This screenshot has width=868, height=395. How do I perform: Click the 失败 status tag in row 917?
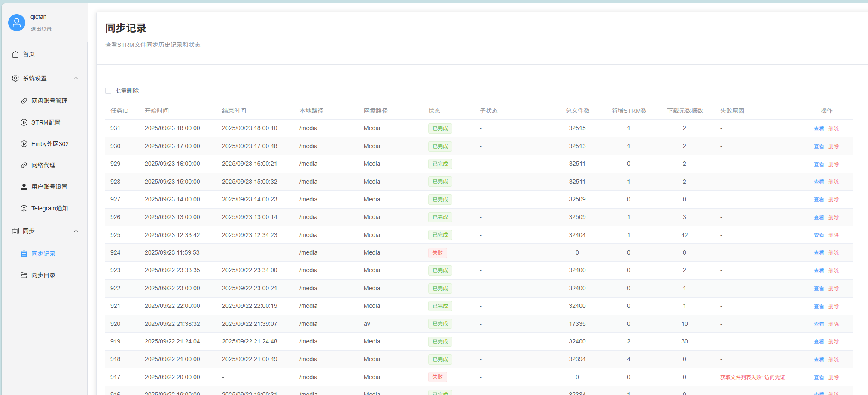[438, 377]
